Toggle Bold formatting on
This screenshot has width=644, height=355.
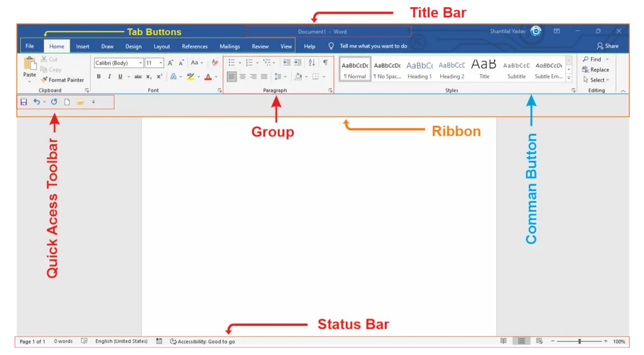tap(98, 77)
